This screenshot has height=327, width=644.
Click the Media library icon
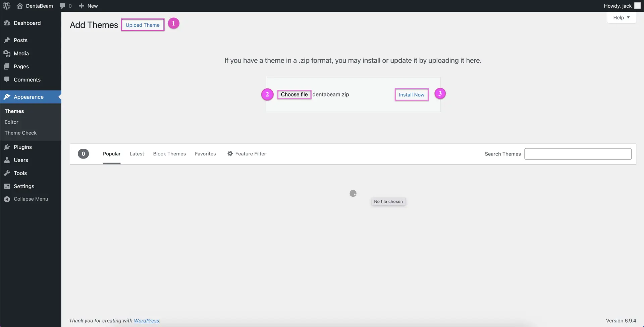[7, 53]
